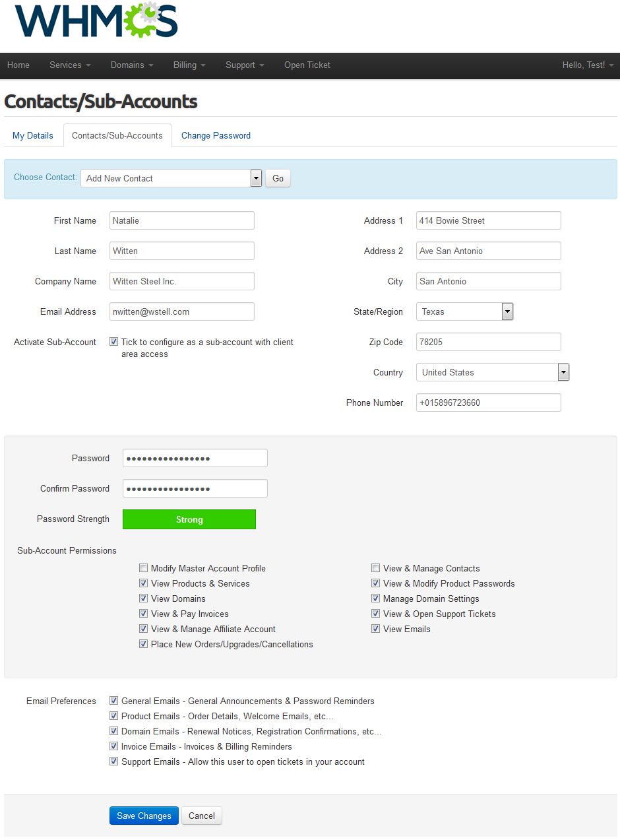This screenshot has height=840, width=620.
Task: Toggle the Support Emails preference
Action: (x=114, y=761)
